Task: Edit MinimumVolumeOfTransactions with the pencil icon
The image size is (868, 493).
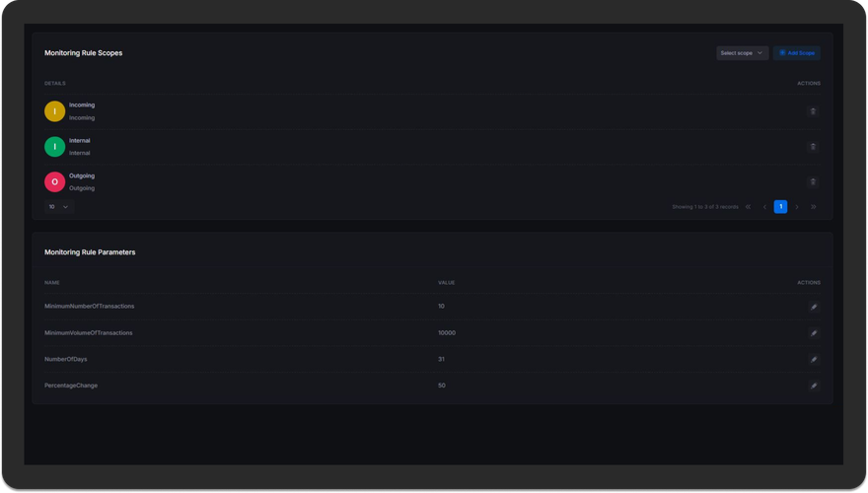Action: [x=813, y=333]
